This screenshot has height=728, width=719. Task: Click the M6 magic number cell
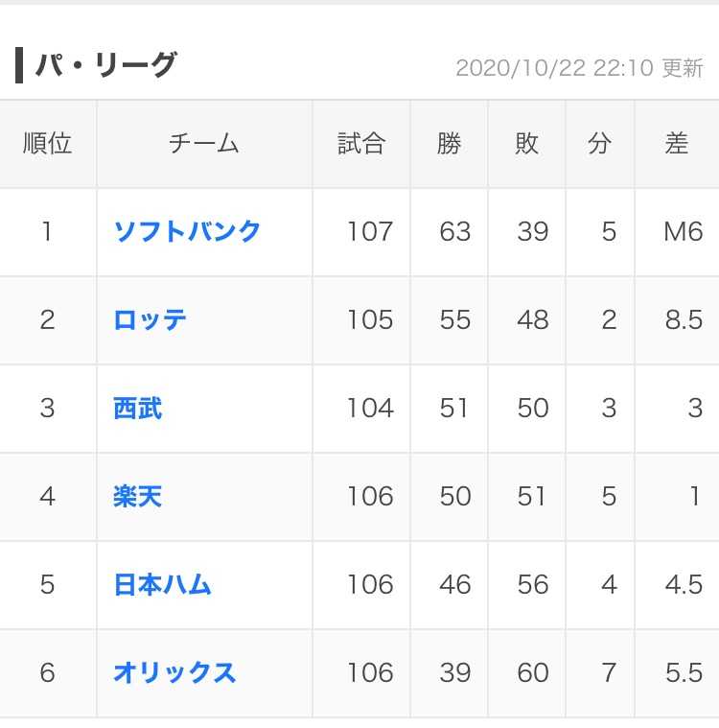[684, 232]
